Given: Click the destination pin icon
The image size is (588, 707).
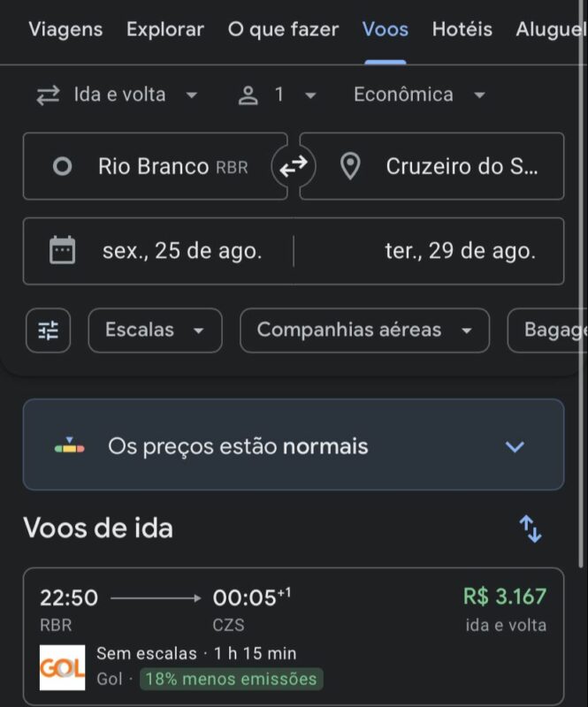Looking at the screenshot, I should point(350,166).
